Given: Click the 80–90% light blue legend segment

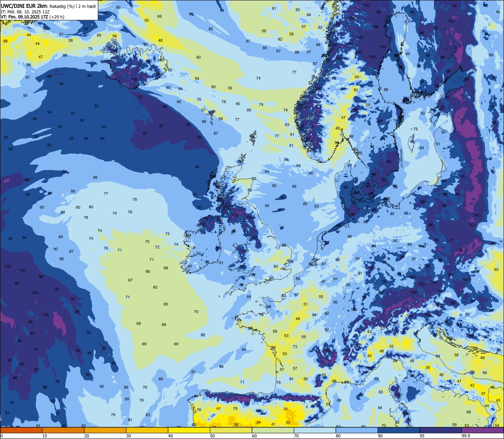Looking at the screenshot, I should (357, 430).
